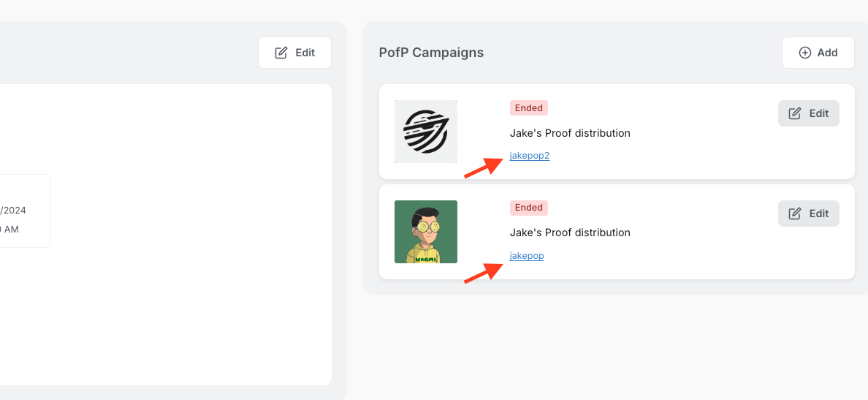Screen dimensions: 868x400
Task: Click the PofP Campaigns heading
Action: (x=431, y=53)
